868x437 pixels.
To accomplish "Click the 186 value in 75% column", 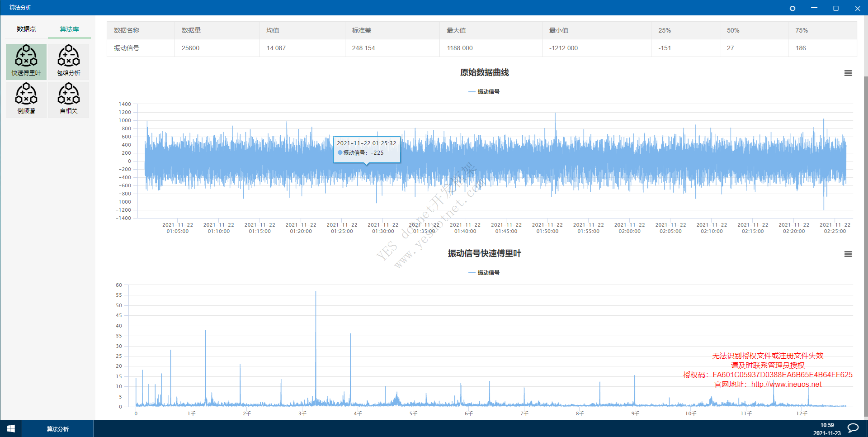I will [822, 48].
